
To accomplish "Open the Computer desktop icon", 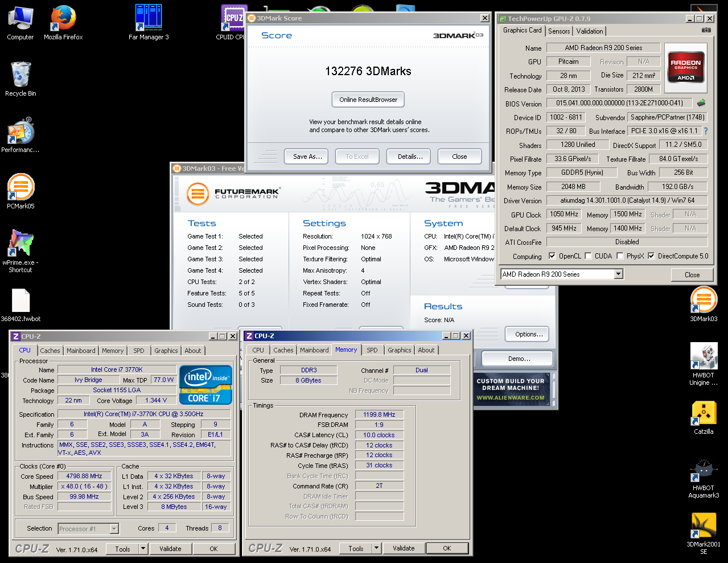I will [x=20, y=23].
